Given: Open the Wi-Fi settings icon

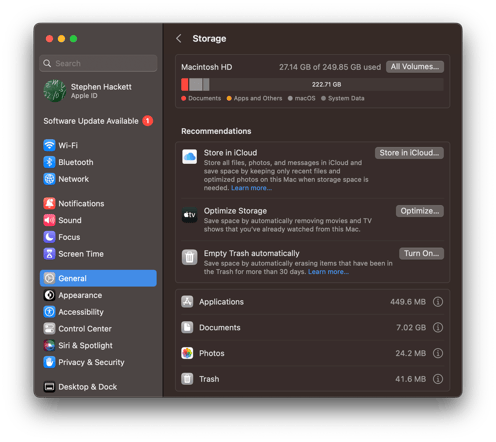Looking at the screenshot, I should [x=49, y=145].
